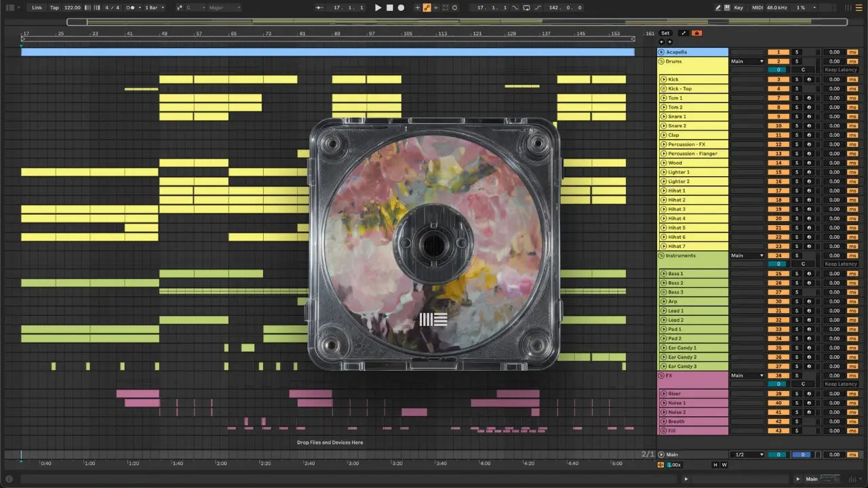Switch on MIDI map mode
The image size is (868, 488).
pyautogui.click(x=757, y=7)
